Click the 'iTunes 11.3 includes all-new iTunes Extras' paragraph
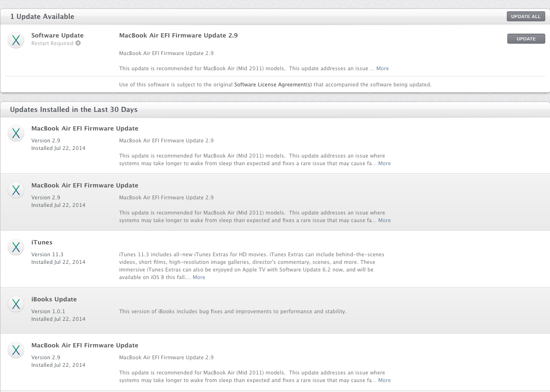Viewport: 550px width, 392px height. coord(252,266)
